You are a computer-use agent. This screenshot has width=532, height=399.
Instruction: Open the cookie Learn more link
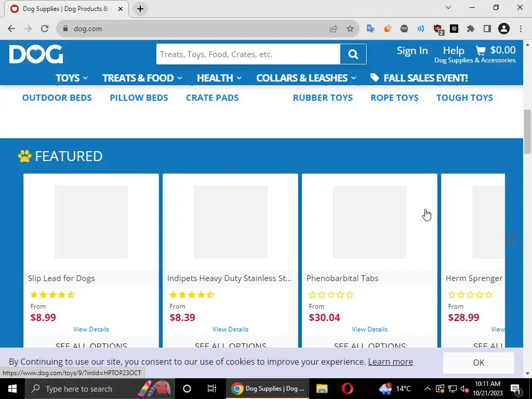(x=391, y=362)
